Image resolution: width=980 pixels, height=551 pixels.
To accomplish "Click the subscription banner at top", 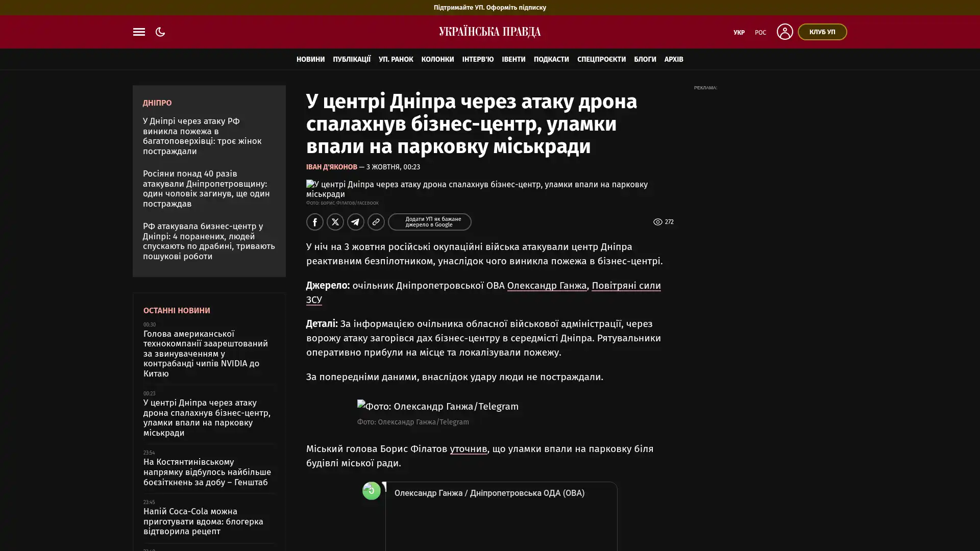I will 489,7.
